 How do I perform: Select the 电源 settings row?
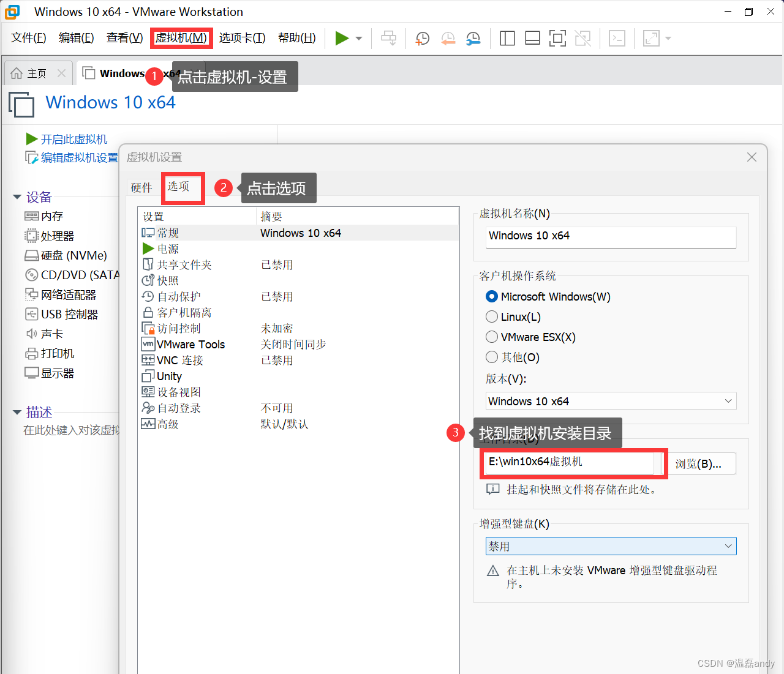coord(298,249)
